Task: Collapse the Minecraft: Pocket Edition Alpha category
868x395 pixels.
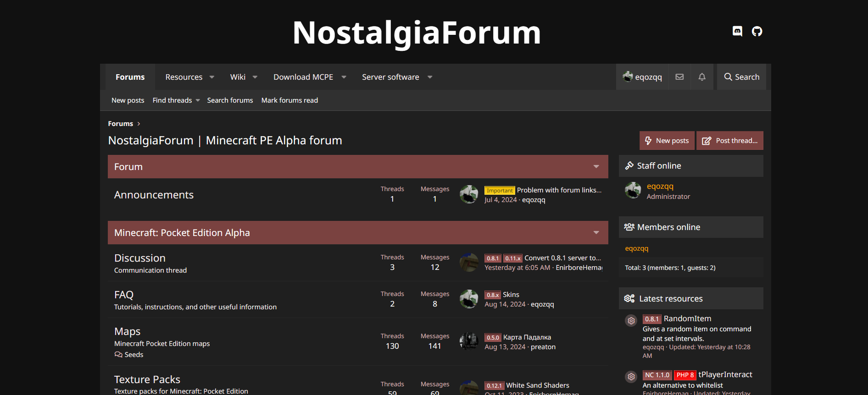Action: 596,233
